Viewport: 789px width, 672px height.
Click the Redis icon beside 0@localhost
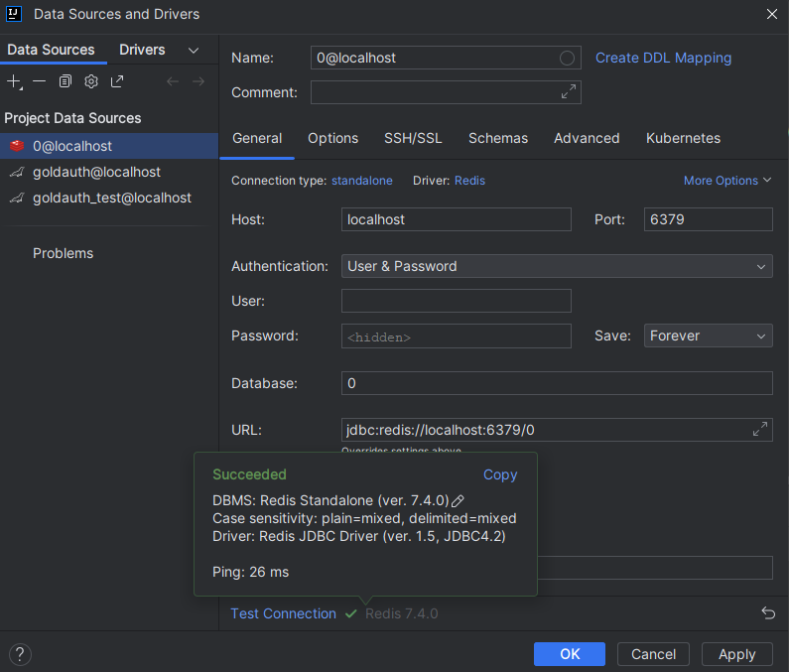click(x=17, y=146)
